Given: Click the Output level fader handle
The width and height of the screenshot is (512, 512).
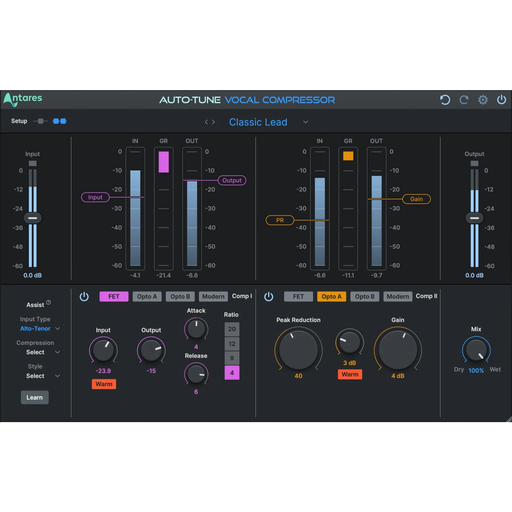Looking at the screenshot, I should click(x=474, y=218).
